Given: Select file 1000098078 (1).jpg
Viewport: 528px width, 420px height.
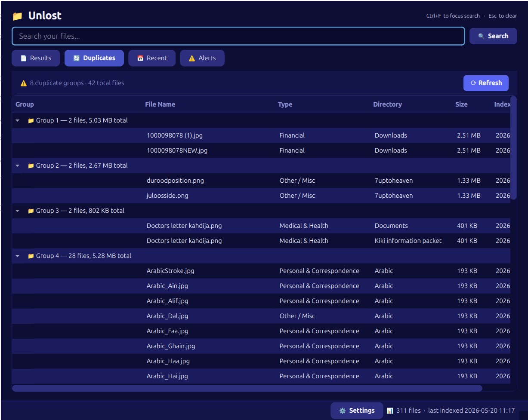Looking at the screenshot, I should [x=175, y=135].
